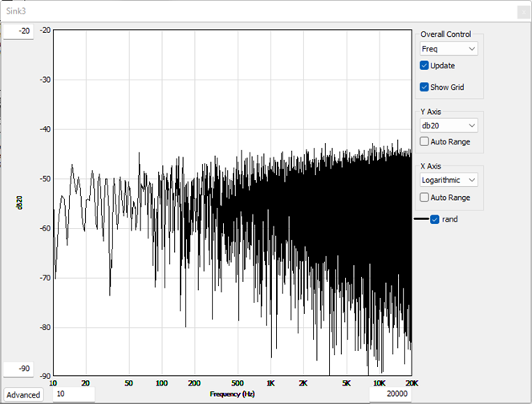Image resolution: width=532 pixels, height=404 pixels.
Task: Open the Overall Control Freq dropdown
Action: 449,50
